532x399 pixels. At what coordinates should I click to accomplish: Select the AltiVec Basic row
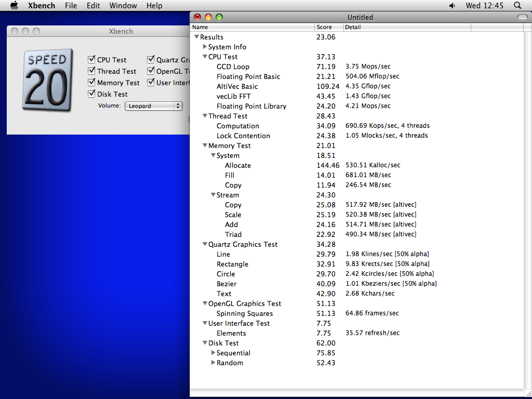[356, 86]
